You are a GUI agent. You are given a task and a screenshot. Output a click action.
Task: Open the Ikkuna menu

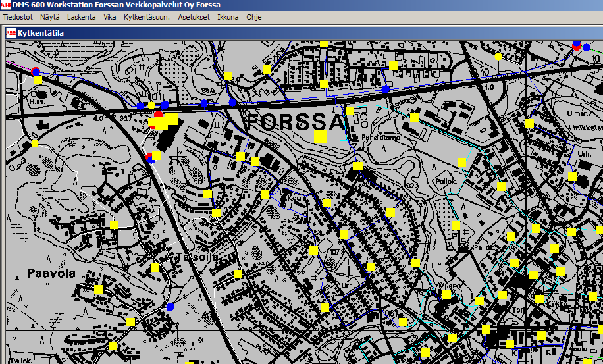(228, 17)
